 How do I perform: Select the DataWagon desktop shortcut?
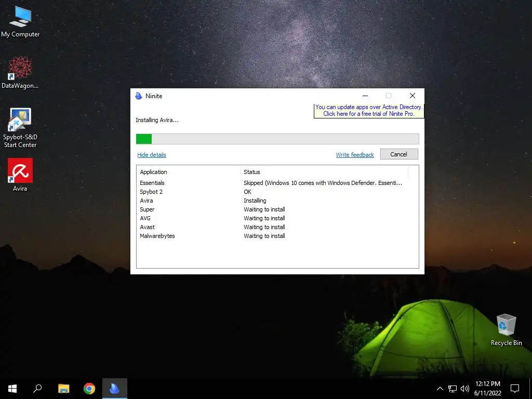coord(20,72)
